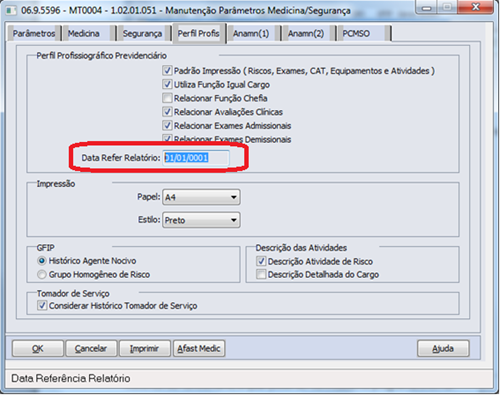Toggle Relacionar Exames Demissionais checkbox

pos(167,138)
